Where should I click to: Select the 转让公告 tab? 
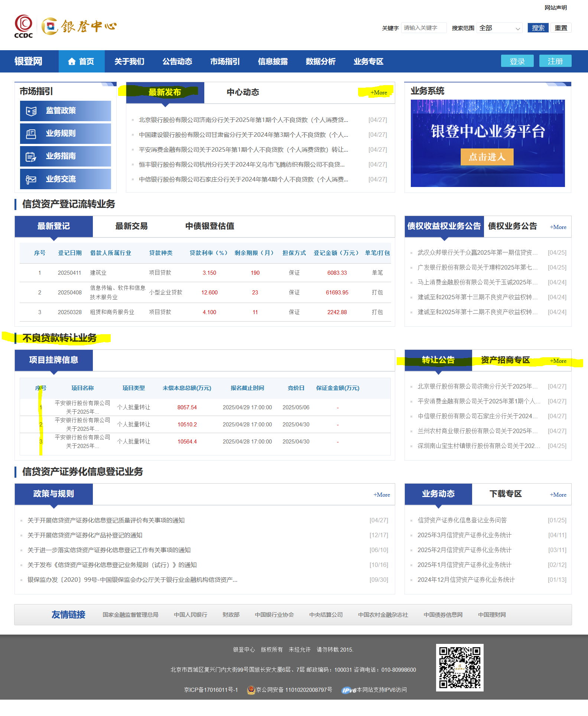438,360
